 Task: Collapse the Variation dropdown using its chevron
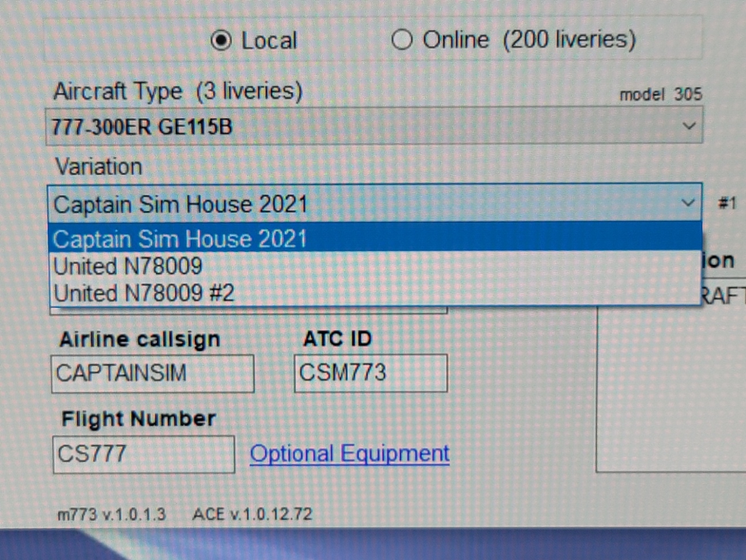click(687, 203)
